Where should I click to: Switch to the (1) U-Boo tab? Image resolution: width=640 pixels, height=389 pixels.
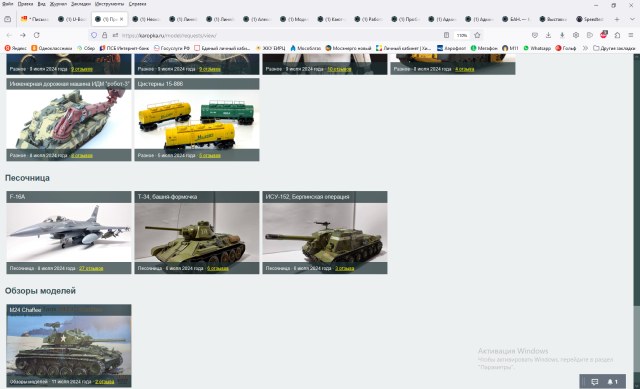pyautogui.click(x=72, y=19)
